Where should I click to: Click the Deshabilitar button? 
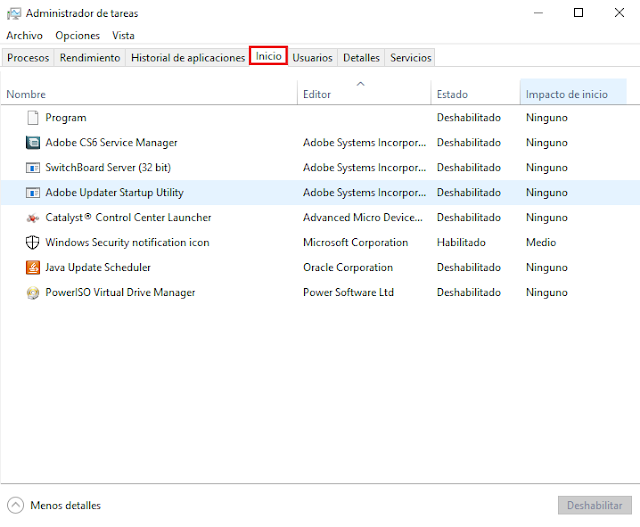[595, 505]
